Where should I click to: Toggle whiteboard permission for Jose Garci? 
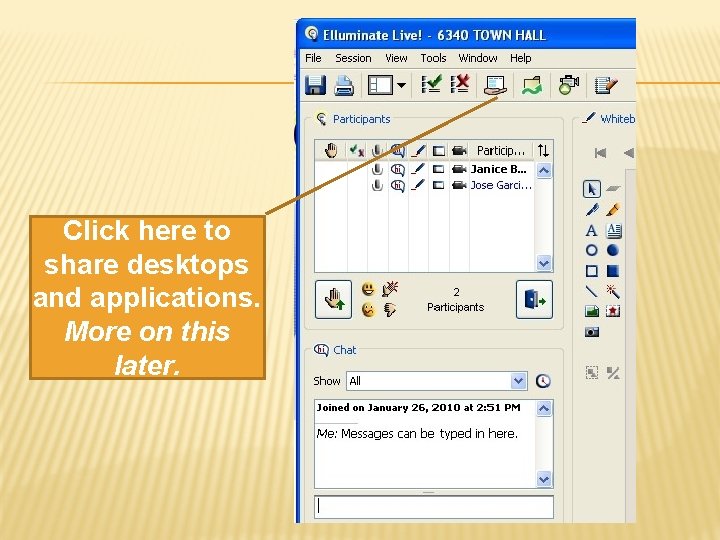(x=418, y=186)
